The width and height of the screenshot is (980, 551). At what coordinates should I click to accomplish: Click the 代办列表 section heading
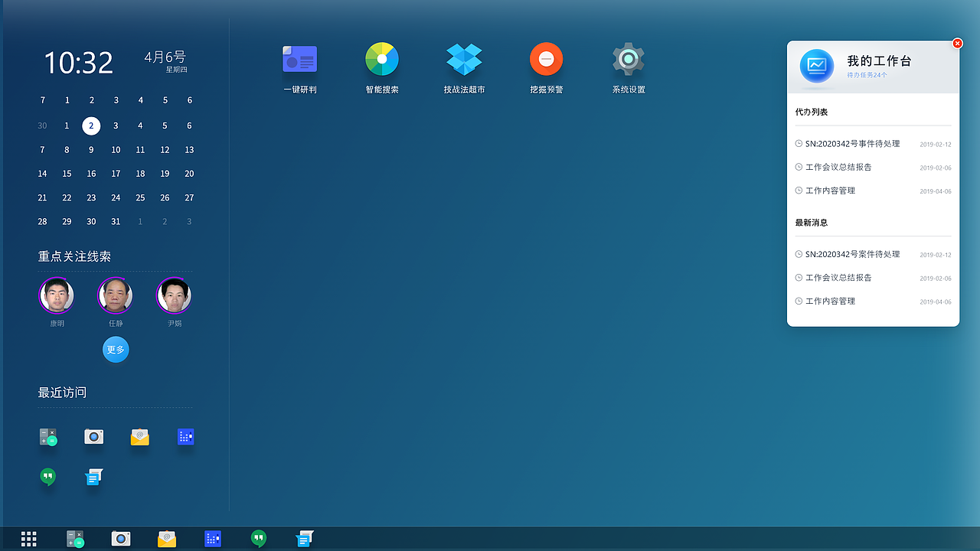[812, 112]
